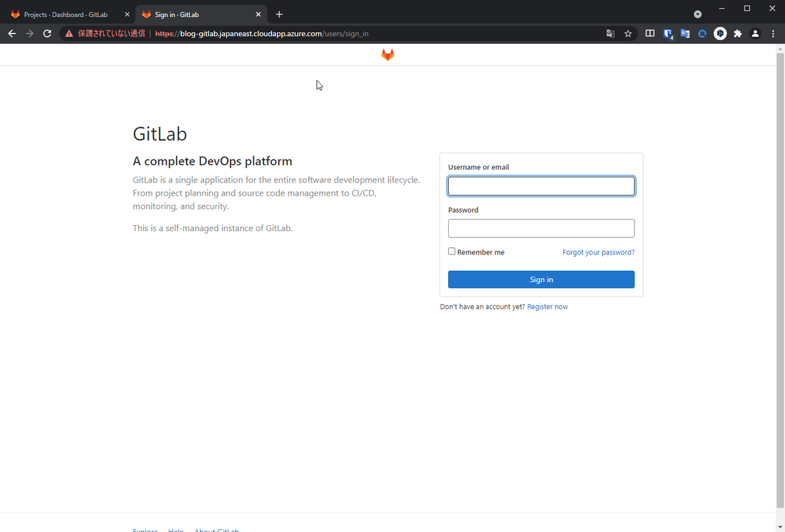
Task: Close the Projects Dashboard GitLab tab
Action: pos(127,14)
